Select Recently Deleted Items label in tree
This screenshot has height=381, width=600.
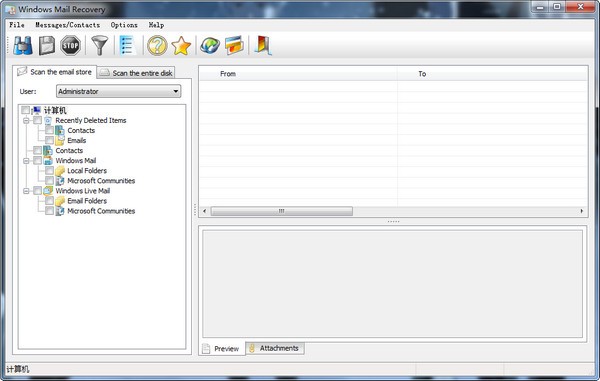pos(91,120)
